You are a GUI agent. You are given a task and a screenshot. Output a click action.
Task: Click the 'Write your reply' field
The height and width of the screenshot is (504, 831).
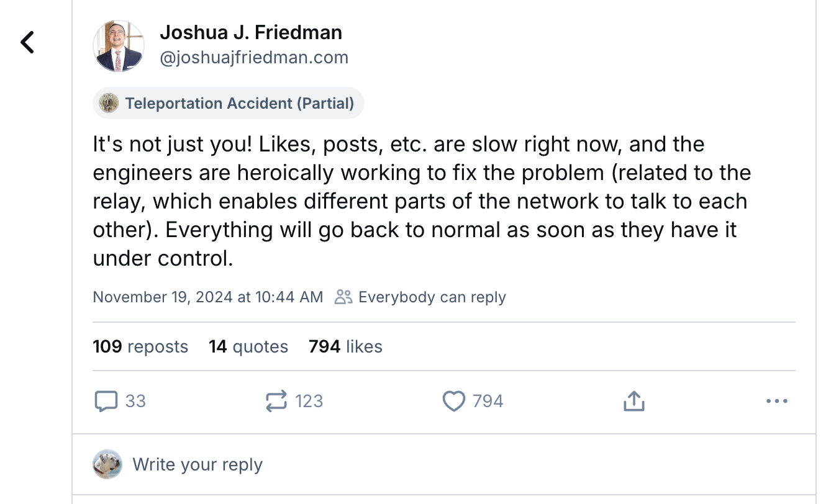click(198, 464)
